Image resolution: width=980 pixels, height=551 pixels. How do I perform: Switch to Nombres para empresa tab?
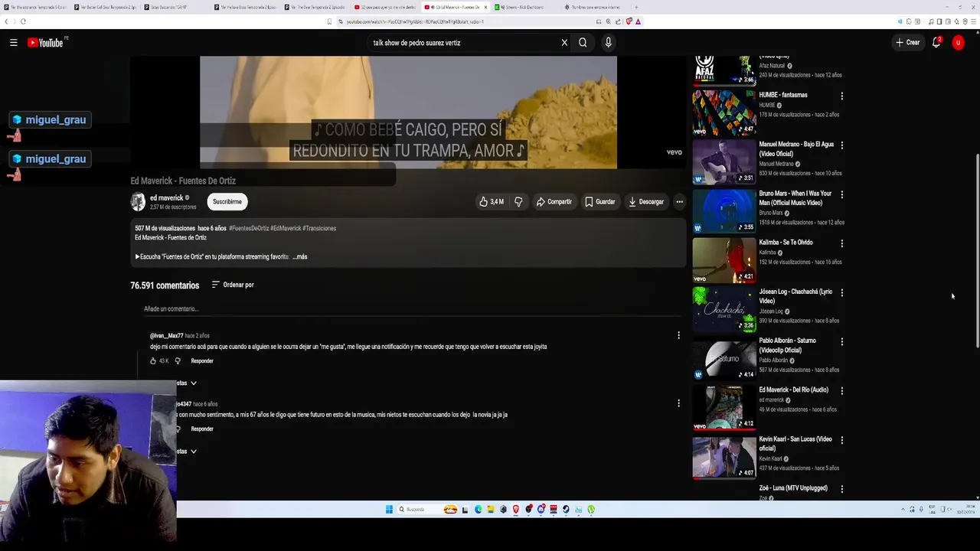tap(594, 7)
